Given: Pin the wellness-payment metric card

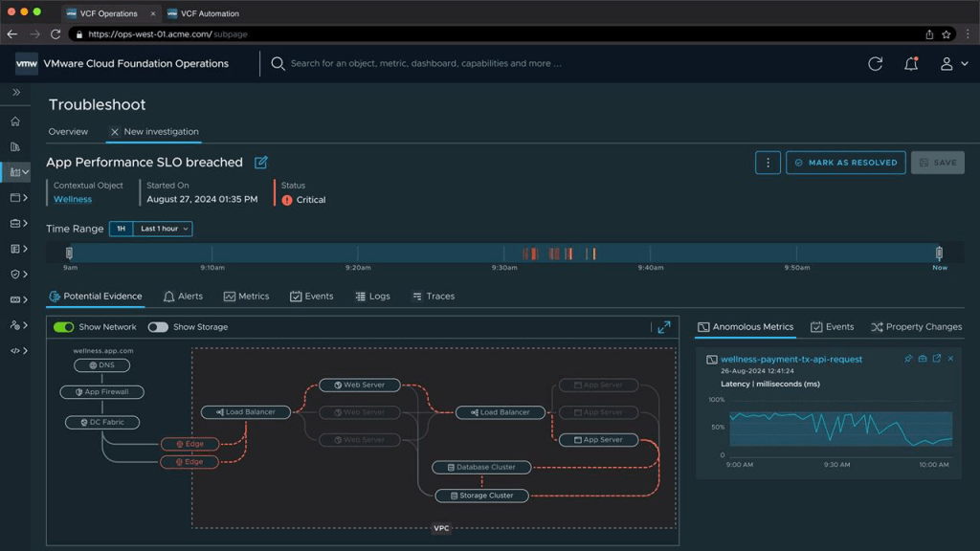Looking at the screenshot, I should click(x=908, y=359).
